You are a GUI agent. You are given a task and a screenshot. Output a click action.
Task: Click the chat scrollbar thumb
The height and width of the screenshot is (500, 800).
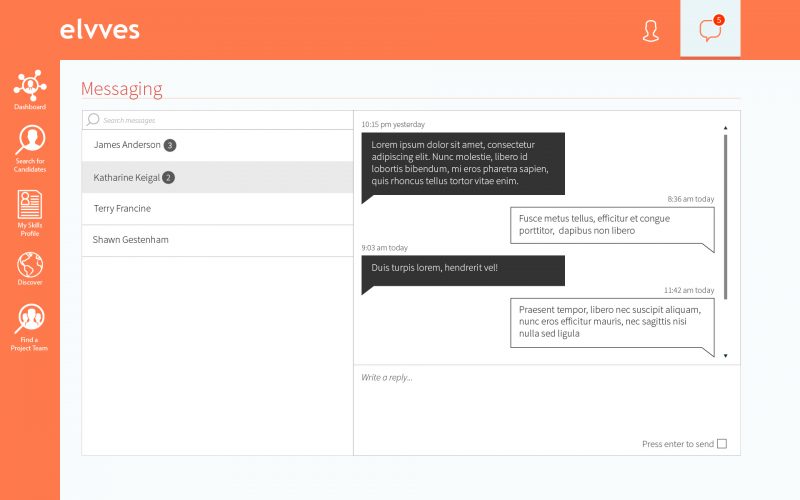click(725, 217)
